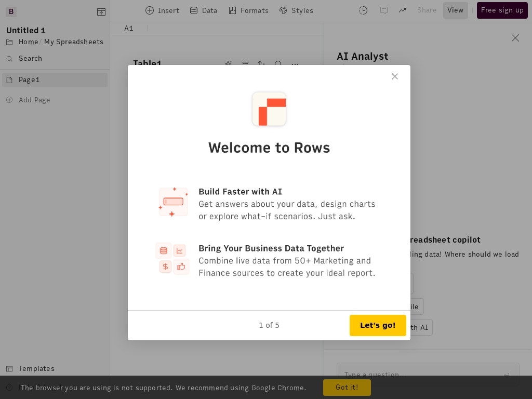This screenshot has width=532, height=399.
Task: Click the Let's go! button
Action: click(x=378, y=325)
